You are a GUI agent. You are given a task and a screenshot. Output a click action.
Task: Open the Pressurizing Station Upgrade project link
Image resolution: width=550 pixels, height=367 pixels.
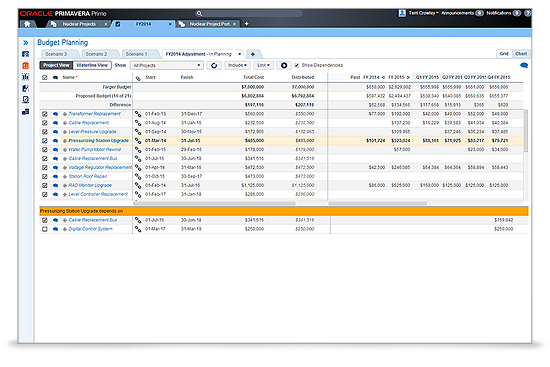click(x=99, y=141)
